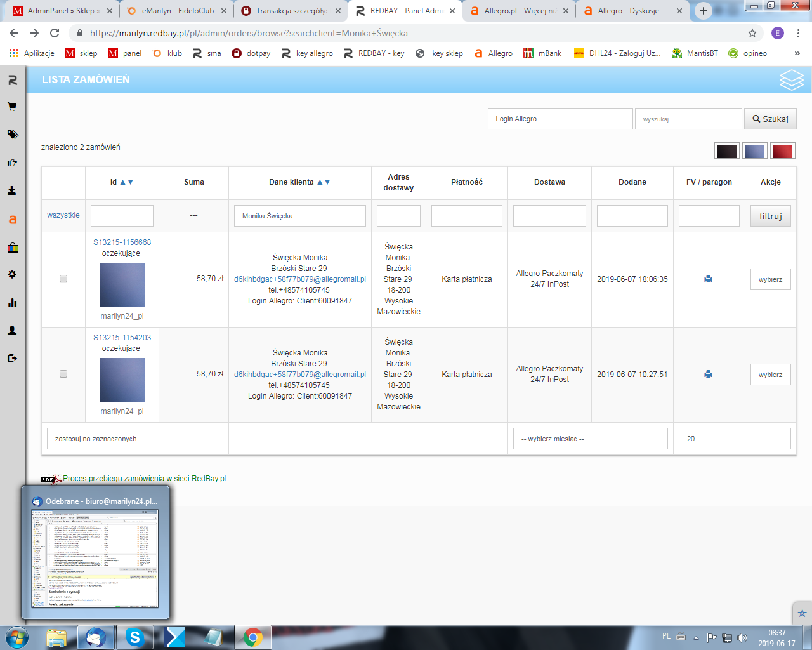This screenshot has height=650, width=812.
Task: Click the logout icon in sidebar
Action: (x=12, y=358)
